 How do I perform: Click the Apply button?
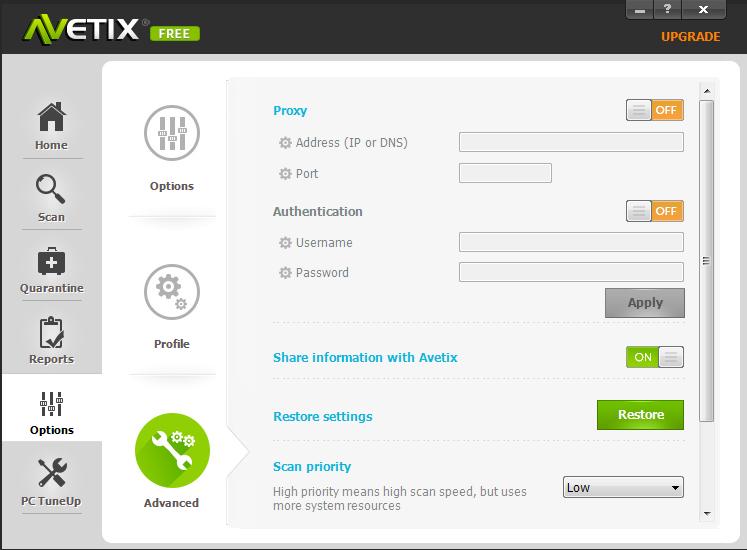tap(644, 303)
